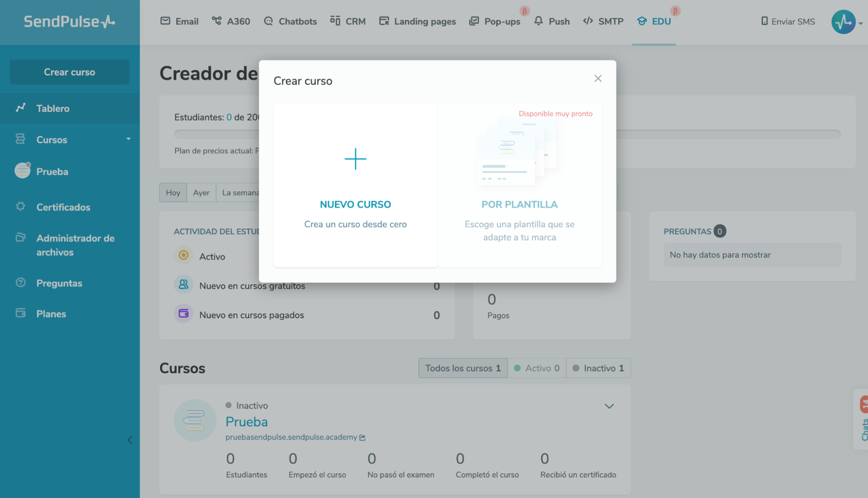Open Landing pages
This screenshot has height=498, width=868.
[417, 21]
